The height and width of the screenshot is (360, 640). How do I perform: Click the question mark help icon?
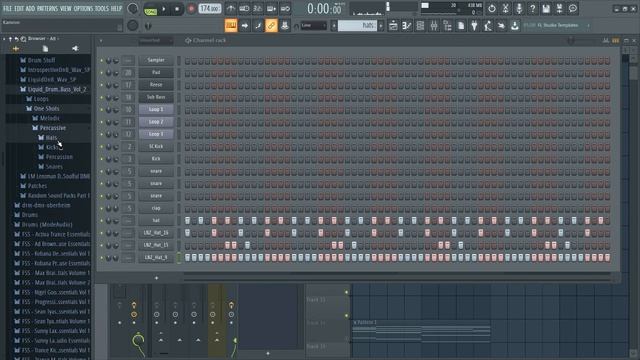pos(532,8)
